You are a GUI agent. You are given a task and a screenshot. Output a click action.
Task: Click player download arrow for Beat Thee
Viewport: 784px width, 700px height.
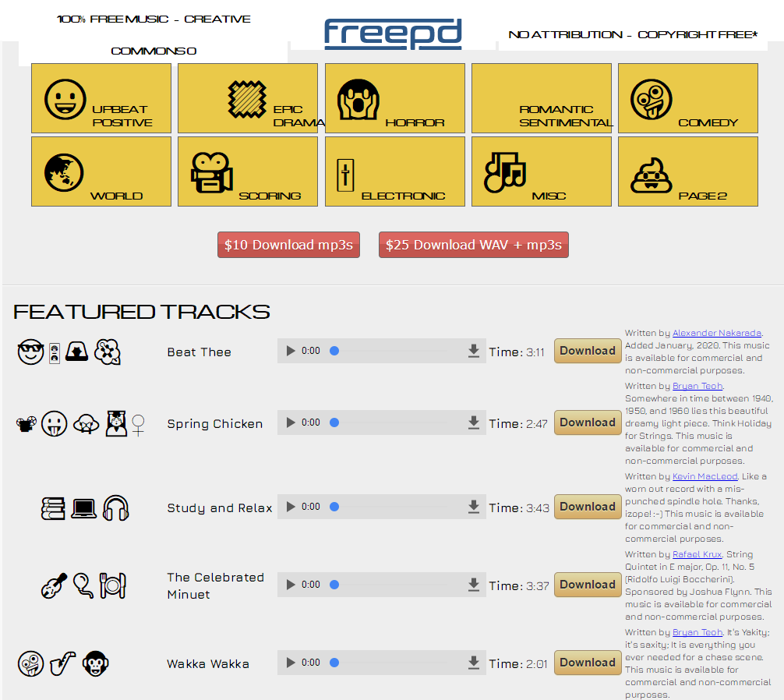pyautogui.click(x=474, y=351)
